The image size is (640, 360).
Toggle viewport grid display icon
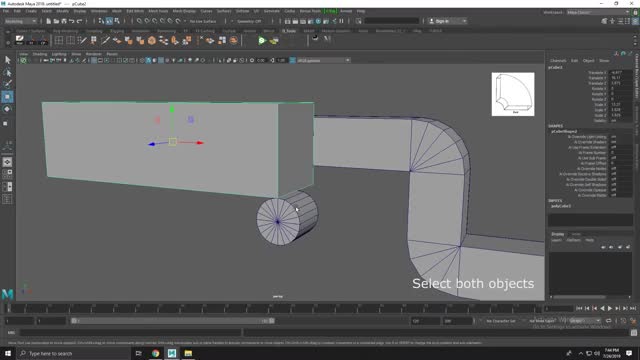94,60
